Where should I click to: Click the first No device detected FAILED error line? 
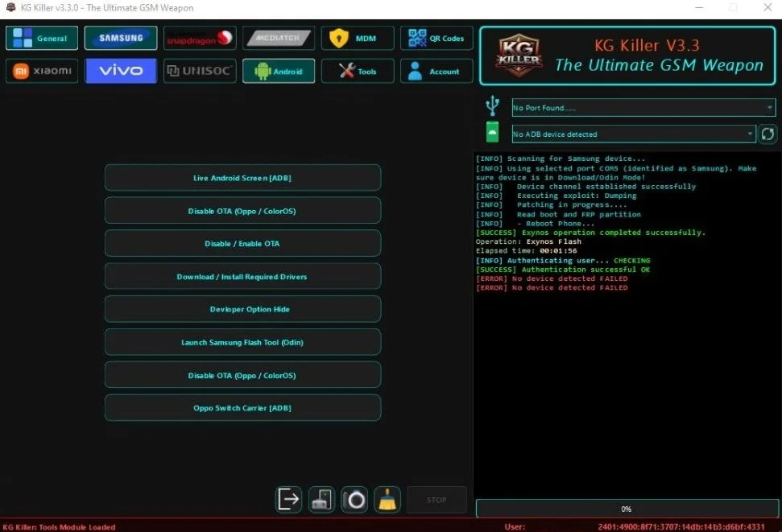pyautogui.click(x=552, y=278)
